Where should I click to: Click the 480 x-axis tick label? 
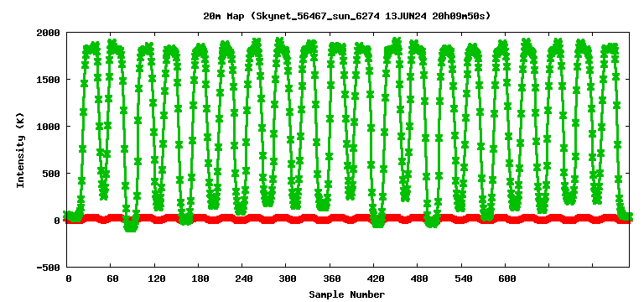pyautogui.click(x=420, y=279)
